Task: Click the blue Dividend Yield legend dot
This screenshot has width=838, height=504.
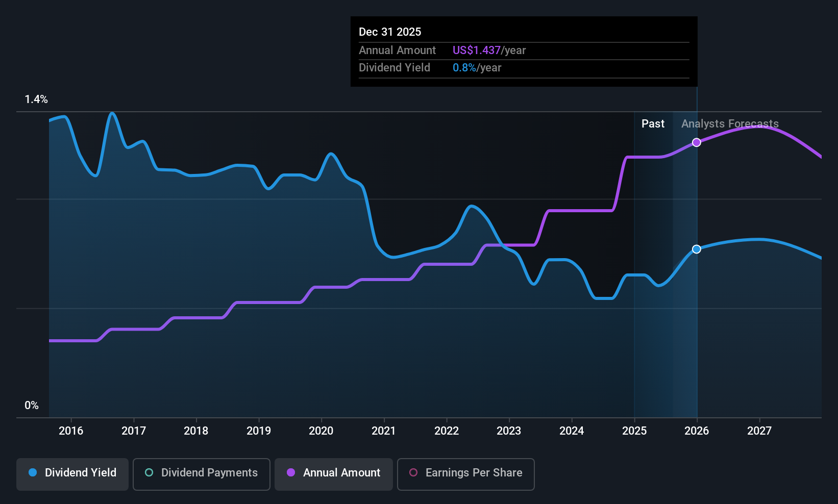Action: coord(33,472)
